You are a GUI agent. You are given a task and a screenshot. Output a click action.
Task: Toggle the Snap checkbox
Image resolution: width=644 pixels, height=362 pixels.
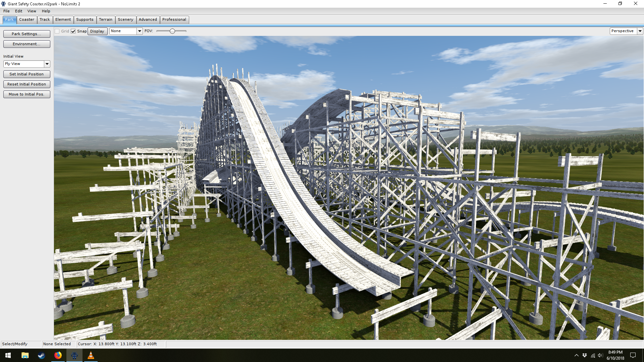[73, 31]
